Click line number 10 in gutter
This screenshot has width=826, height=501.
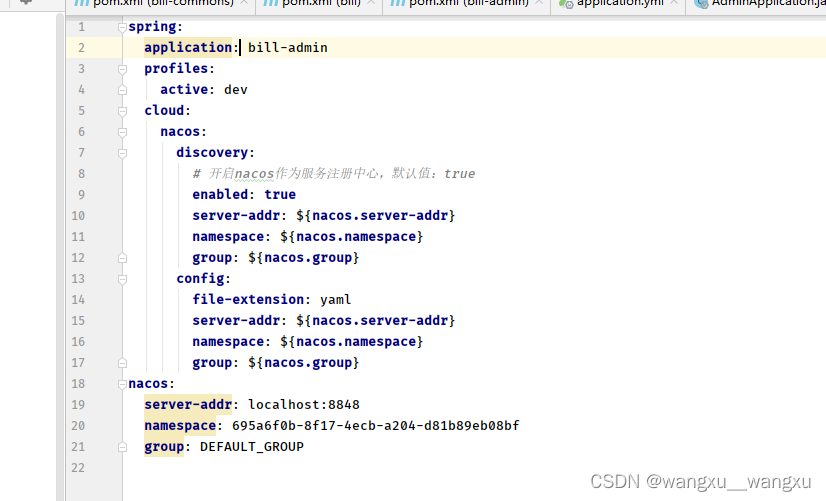[78, 216]
